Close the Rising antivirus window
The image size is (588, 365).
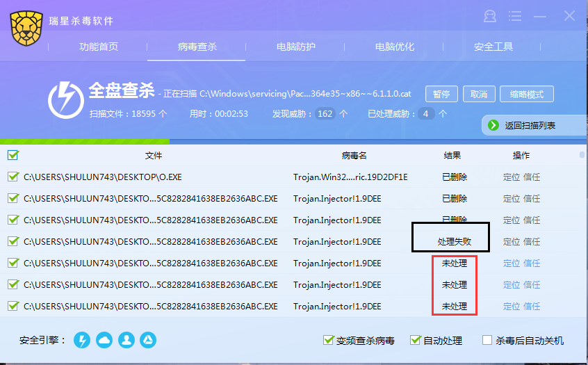click(x=569, y=16)
